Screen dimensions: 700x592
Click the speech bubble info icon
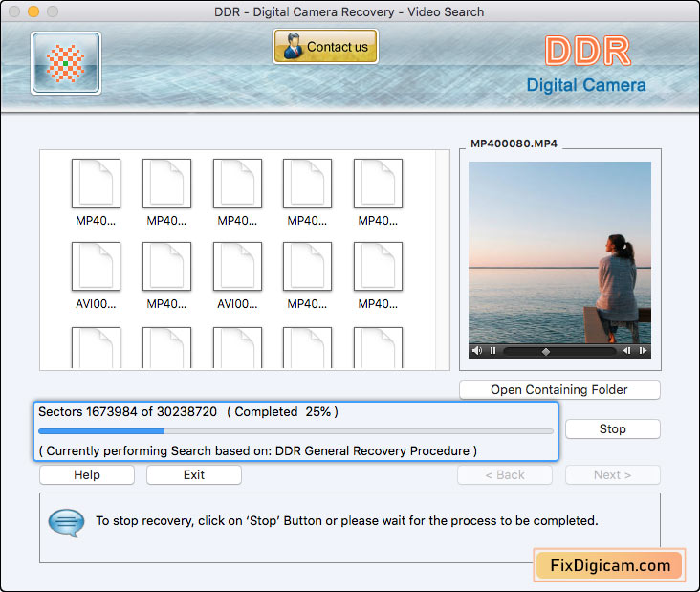[x=66, y=522]
